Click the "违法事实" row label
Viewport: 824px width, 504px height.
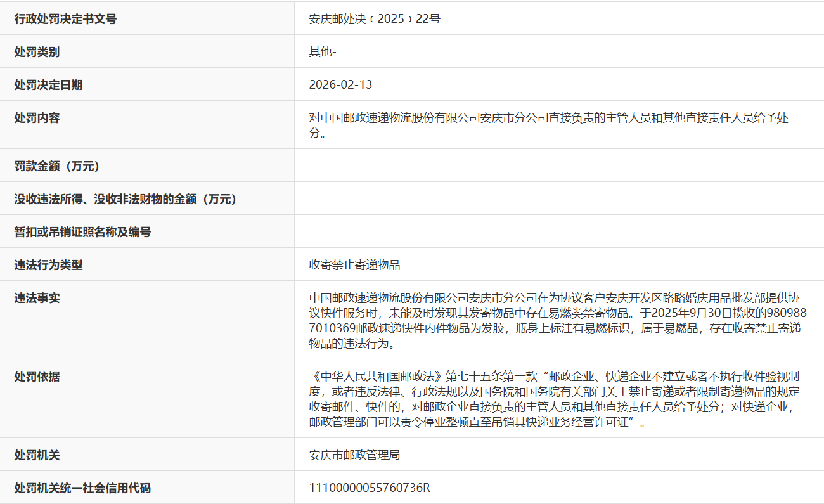37,298
